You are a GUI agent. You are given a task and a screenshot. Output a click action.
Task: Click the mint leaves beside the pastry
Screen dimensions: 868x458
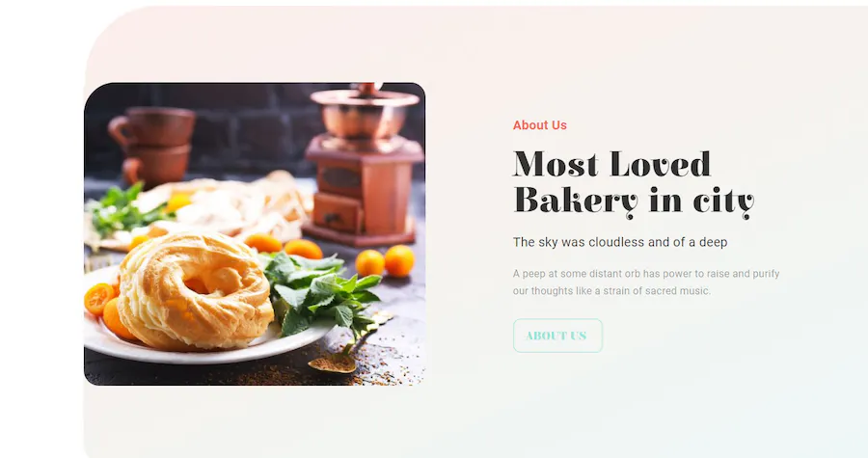[318, 290]
